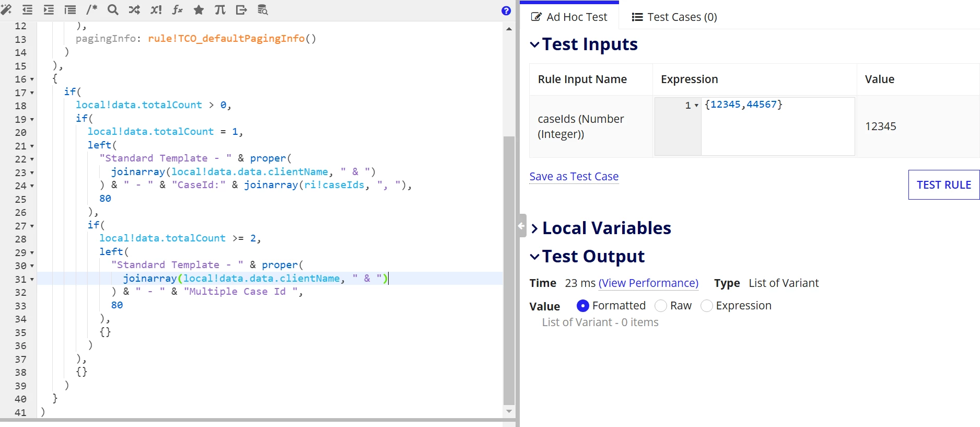
Task: Click the TEST RULE button
Action: (x=944, y=185)
